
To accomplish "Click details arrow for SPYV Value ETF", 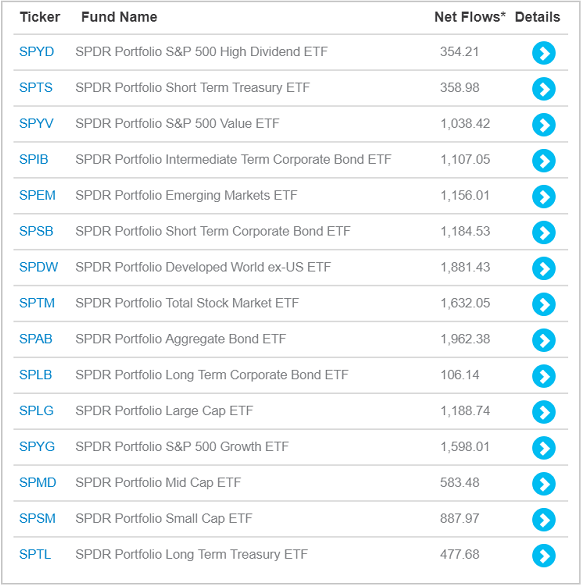I will tap(543, 124).
